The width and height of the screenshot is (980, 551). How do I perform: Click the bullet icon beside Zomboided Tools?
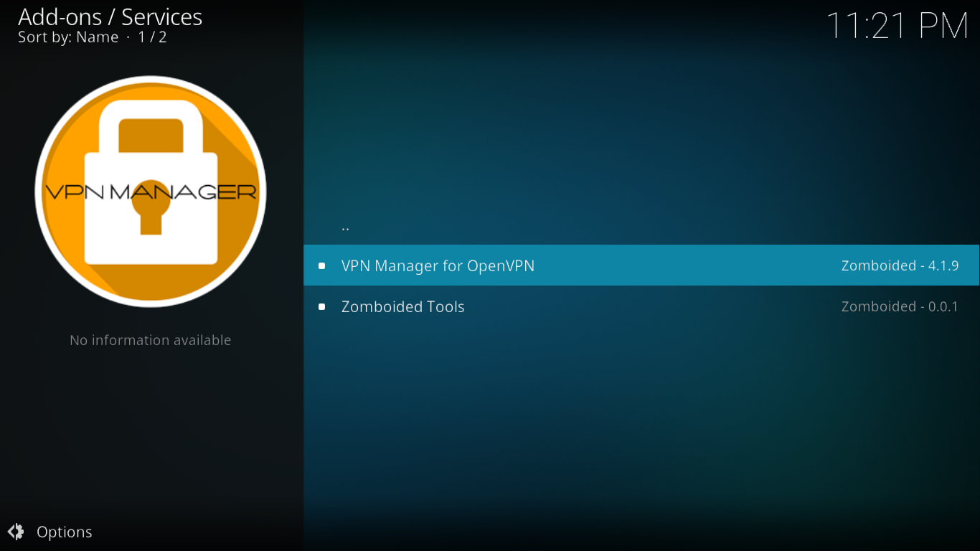point(322,307)
